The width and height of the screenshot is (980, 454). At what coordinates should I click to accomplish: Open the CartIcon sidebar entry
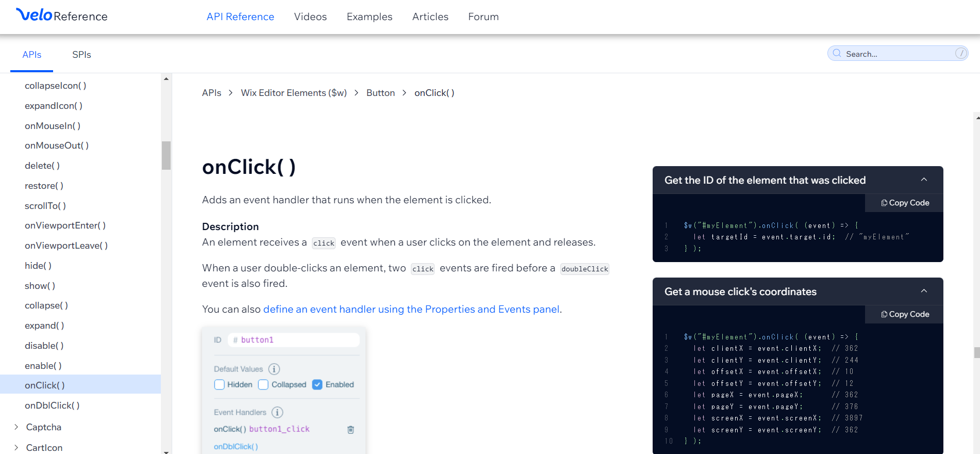click(44, 448)
